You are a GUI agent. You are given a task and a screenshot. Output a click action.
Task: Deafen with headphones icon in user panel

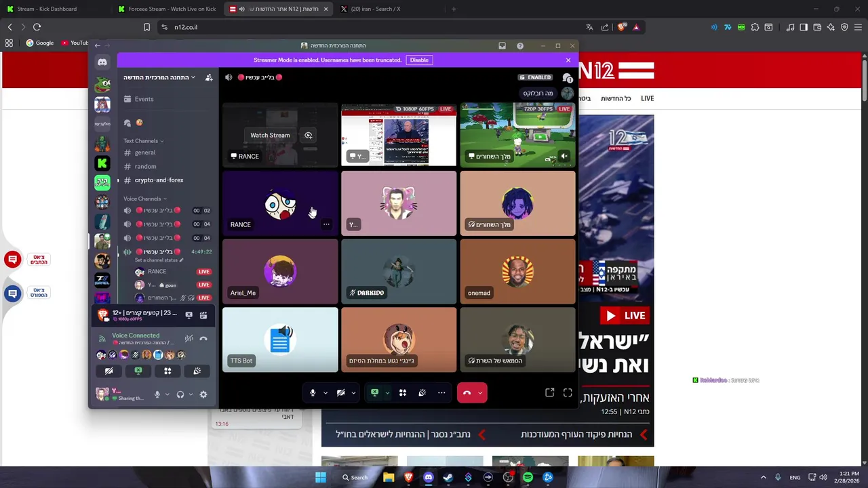coord(180,394)
